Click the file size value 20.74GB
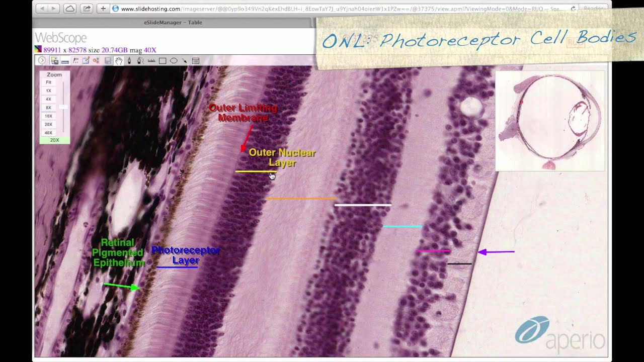This screenshot has width=644, height=362. [115, 50]
